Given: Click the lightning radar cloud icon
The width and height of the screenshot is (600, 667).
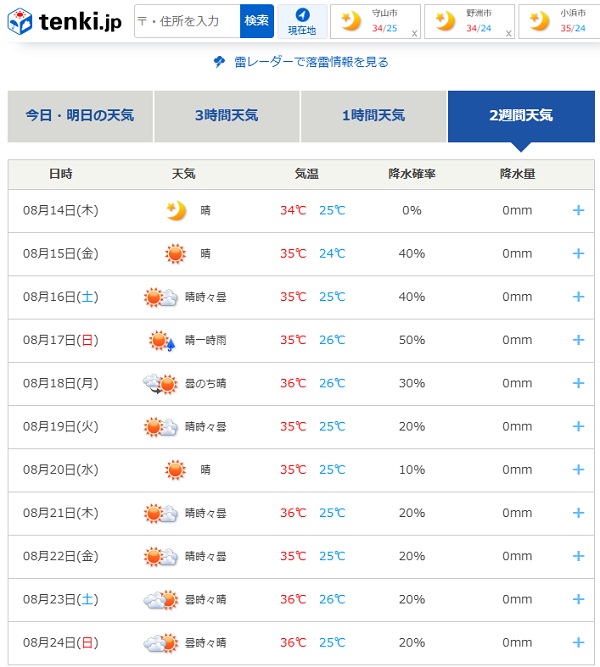Looking at the screenshot, I should tap(219, 62).
